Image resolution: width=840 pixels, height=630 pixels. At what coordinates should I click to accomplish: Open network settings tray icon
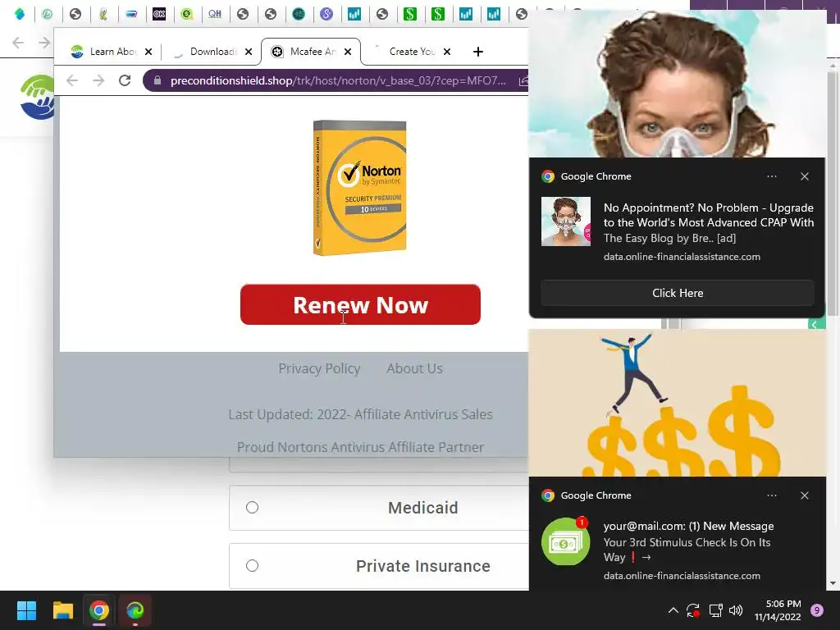[x=715, y=610]
